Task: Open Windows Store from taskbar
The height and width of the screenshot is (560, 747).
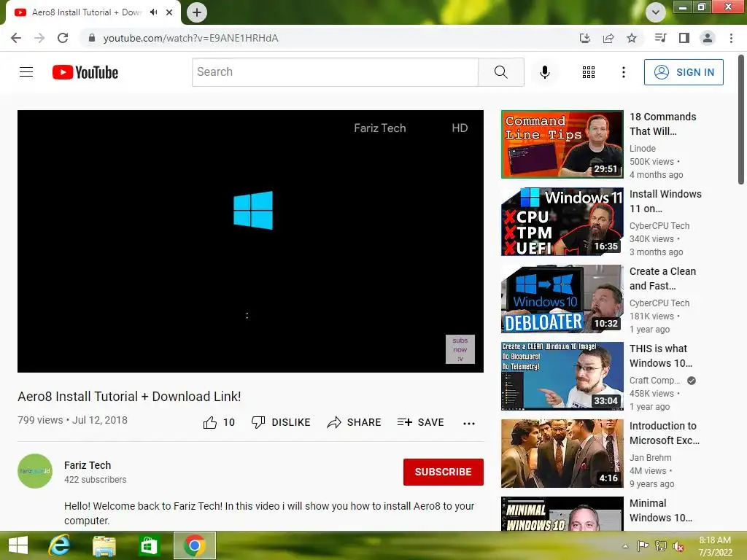Action: pos(148,545)
